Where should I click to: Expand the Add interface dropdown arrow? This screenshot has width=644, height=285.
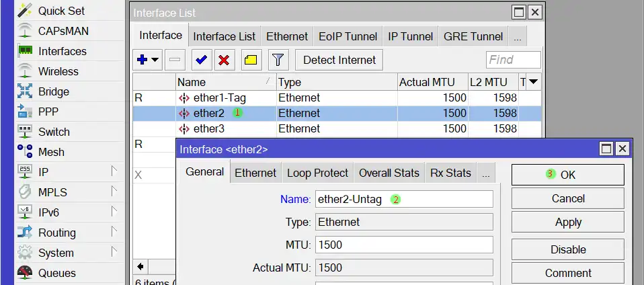click(x=155, y=60)
